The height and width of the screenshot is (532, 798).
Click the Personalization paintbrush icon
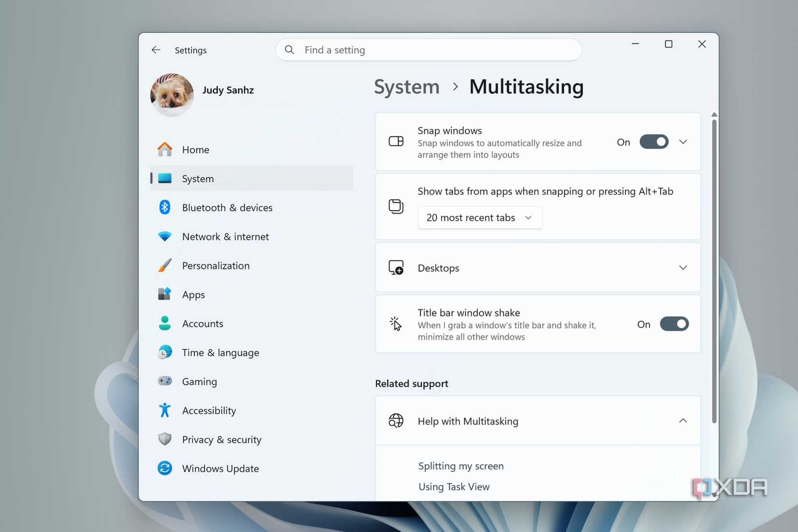(x=165, y=266)
